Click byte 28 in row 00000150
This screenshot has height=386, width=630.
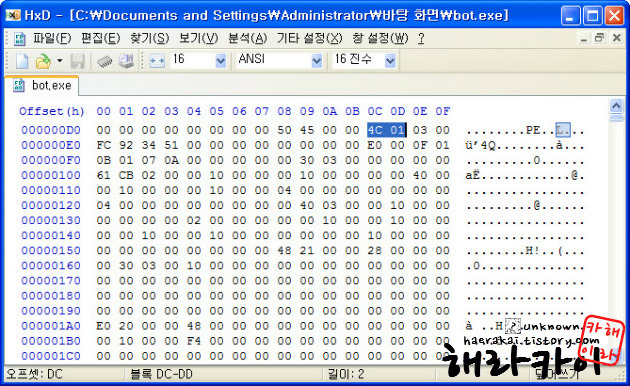[375, 251]
